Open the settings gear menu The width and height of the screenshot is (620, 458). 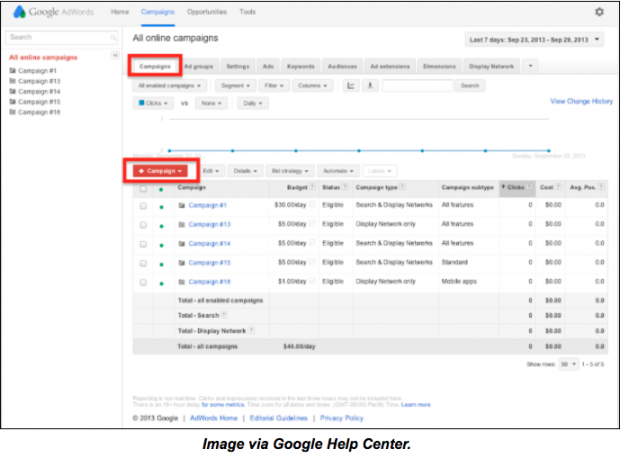pyautogui.click(x=599, y=12)
